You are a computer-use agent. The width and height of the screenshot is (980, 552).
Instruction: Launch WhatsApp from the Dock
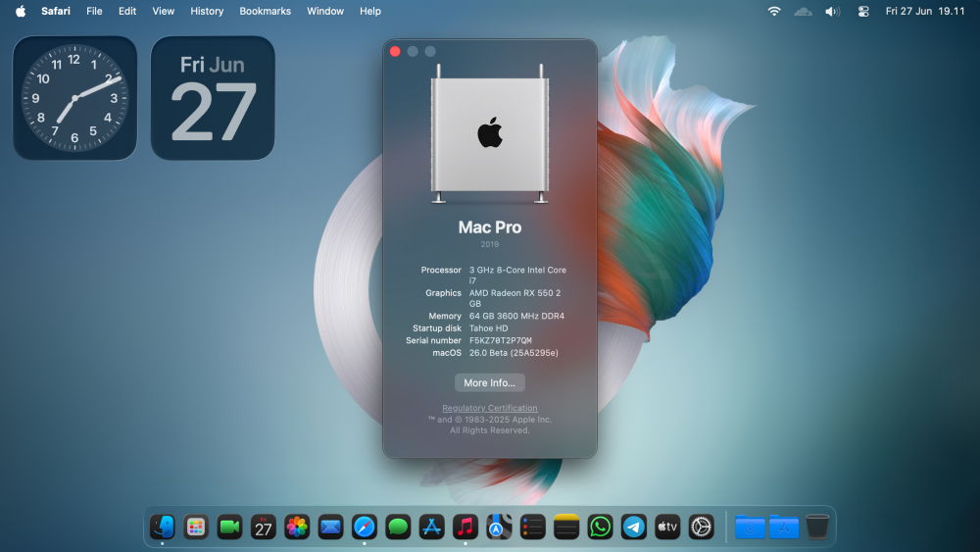tap(600, 527)
